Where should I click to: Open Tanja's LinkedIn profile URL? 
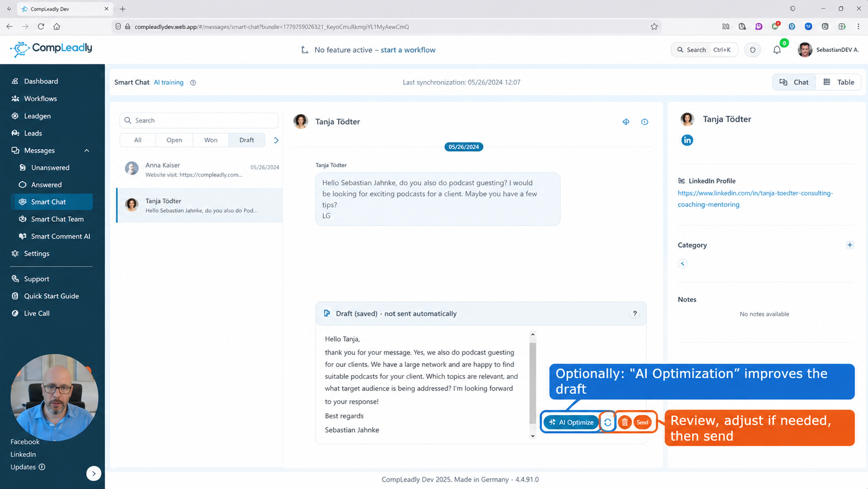point(755,199)
